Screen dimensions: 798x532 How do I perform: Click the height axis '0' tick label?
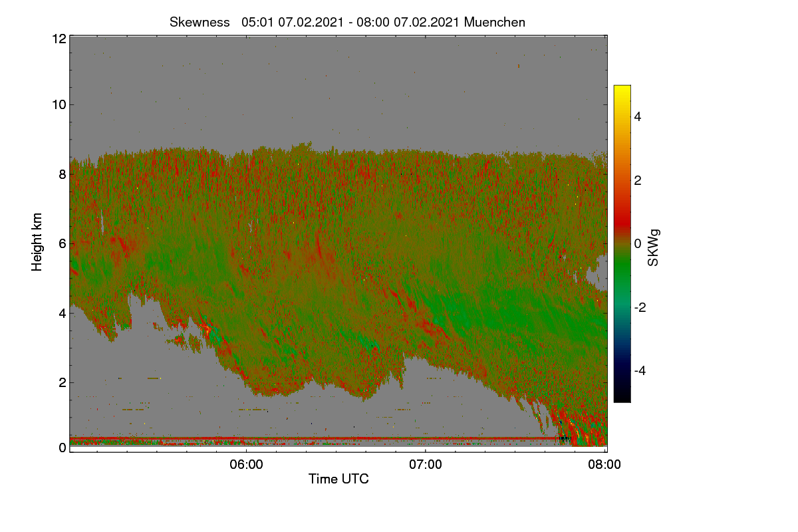pyautogui.click(x=63, y=448)
